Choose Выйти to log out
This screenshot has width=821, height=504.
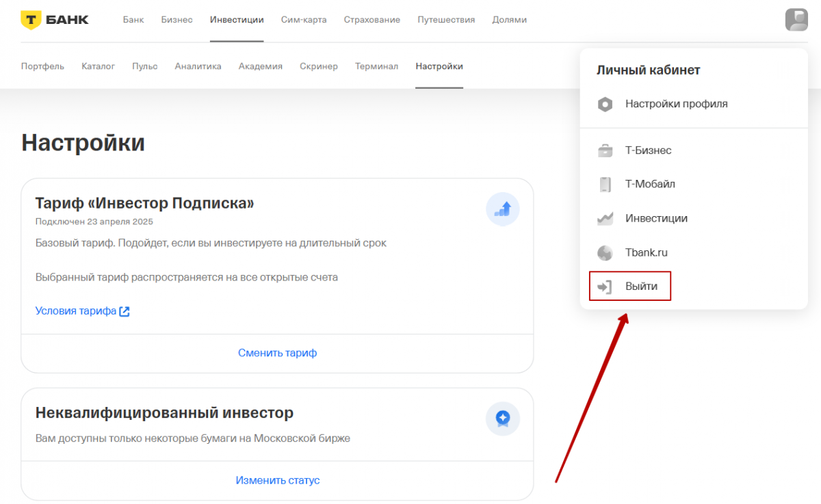click(641, 287)
